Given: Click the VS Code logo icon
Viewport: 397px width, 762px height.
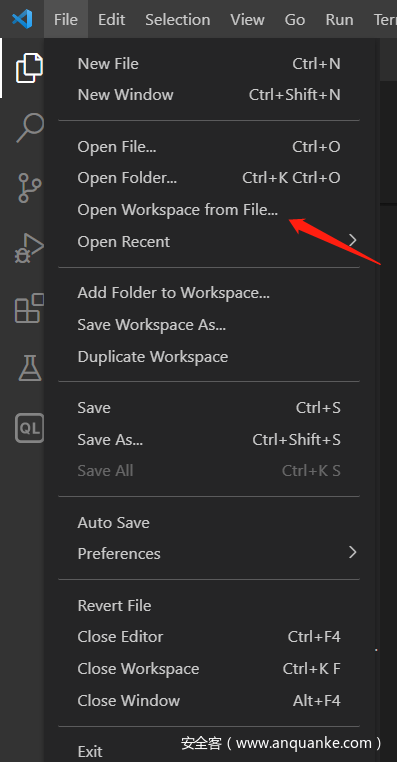Looking at the screenshot, I should [x=22, y=19].
